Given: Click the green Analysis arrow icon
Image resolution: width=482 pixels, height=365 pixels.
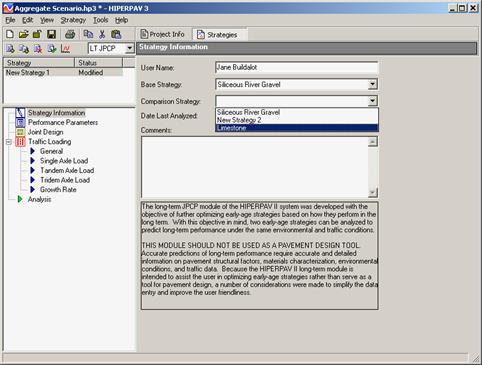Looking at the screenshot, I should pos(20,199).
